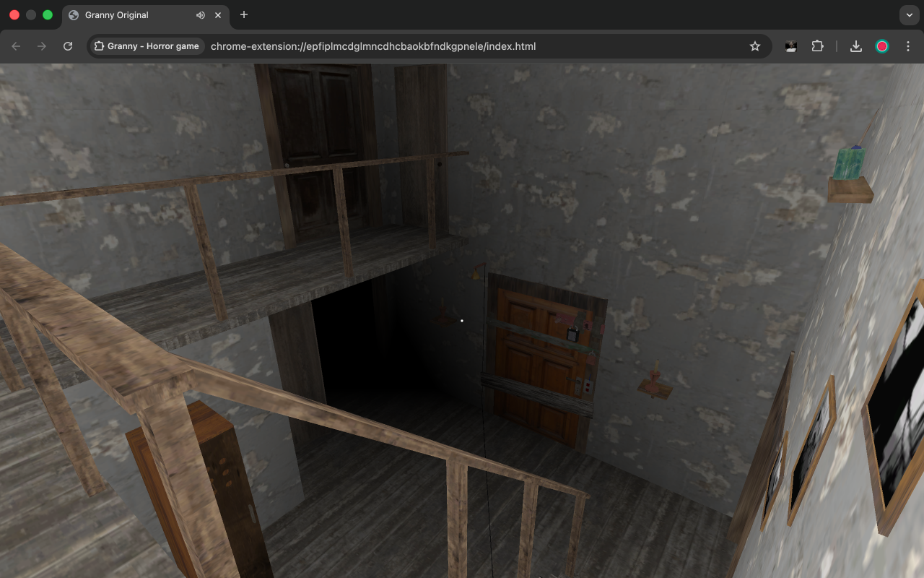924x578 pixels.
Task: Go back to the previous page
Action: tap(17, 46)
